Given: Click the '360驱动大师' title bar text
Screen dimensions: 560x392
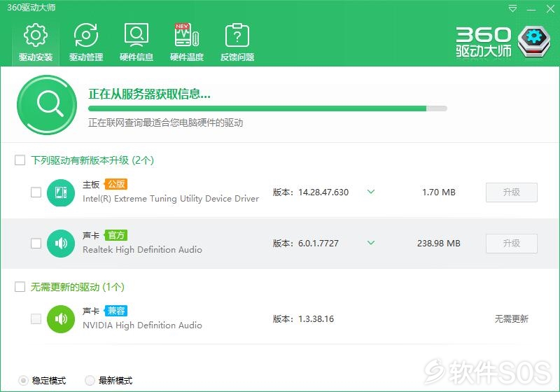Looking at the screenshot, I should tap(31, 8).
